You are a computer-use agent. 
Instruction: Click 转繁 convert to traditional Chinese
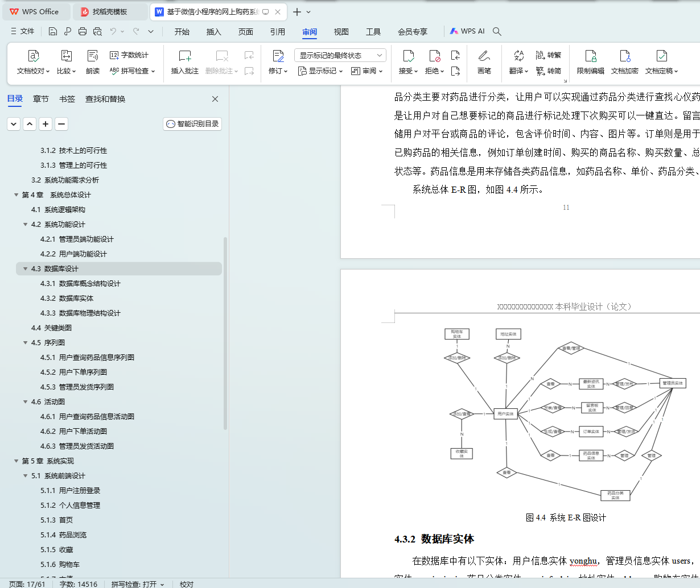tap(549, 55)
